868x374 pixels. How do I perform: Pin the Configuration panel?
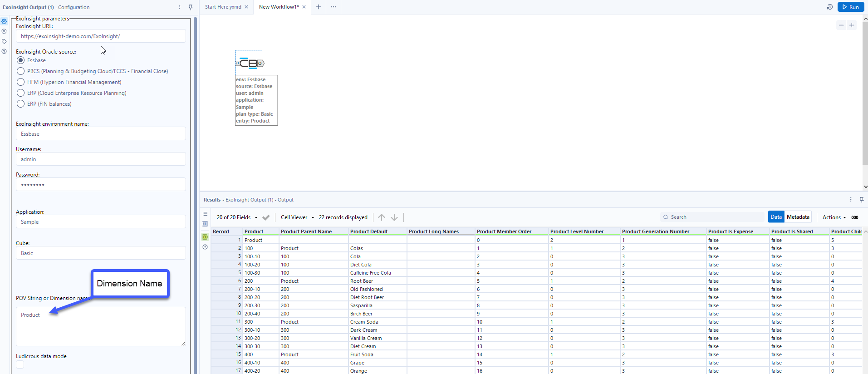point(191,7)
